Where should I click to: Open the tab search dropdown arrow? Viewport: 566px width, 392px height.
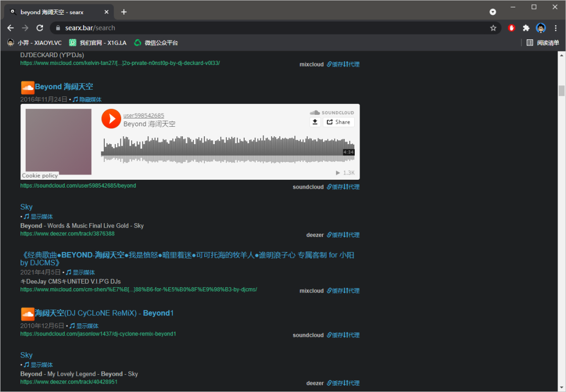click(x=493, y=12)
